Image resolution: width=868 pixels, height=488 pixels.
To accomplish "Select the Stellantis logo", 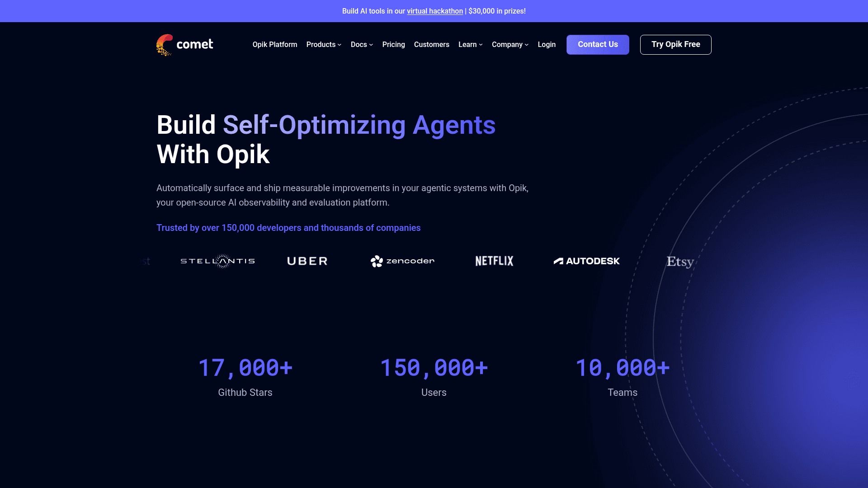I will (218, 261).
